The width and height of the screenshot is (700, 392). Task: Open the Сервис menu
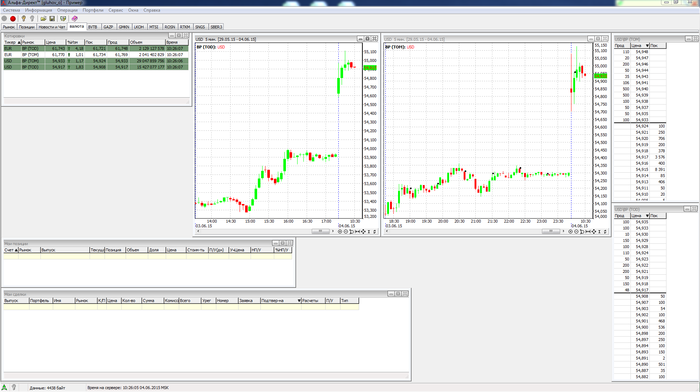click(x=116, y=10)
